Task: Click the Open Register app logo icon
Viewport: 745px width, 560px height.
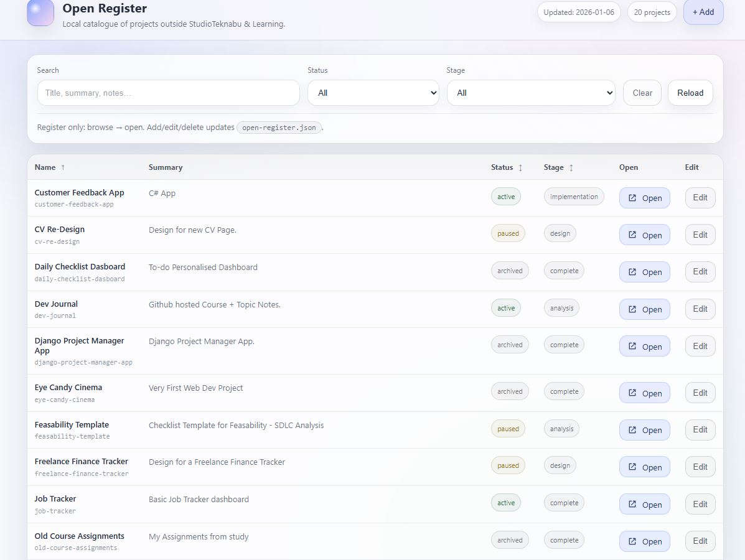Action: (x=40, y=13)
